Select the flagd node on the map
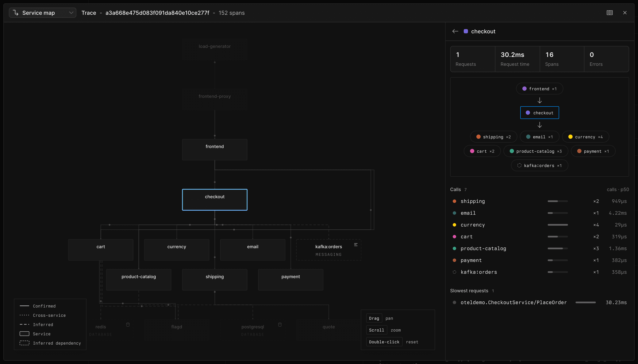Image resolution: width=638 pixels, height=364 pixels. (x=177, y=330)
